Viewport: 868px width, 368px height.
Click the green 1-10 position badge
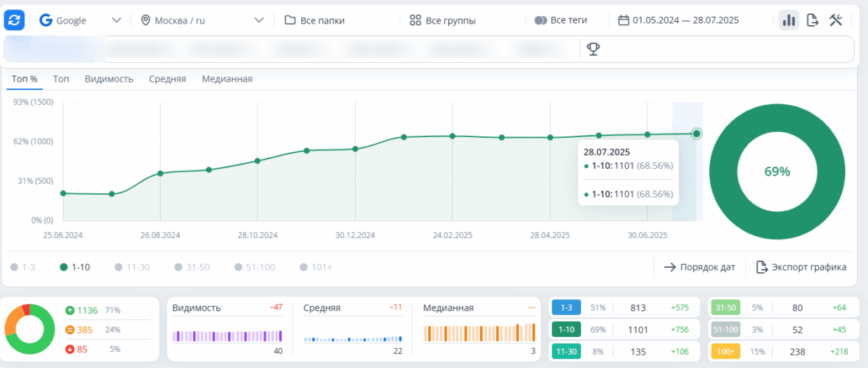[566, 330]
